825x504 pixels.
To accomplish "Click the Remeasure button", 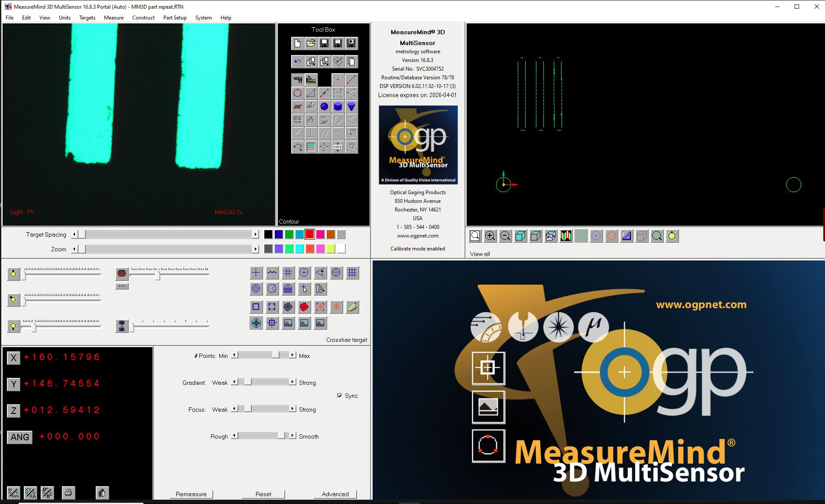I will point(191,494).
